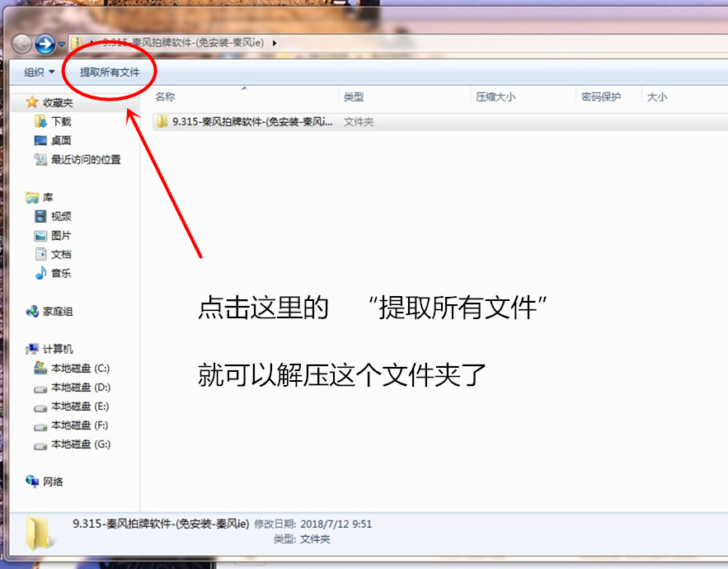Screen dimensions: 728x569
Task: Select 收藏夹 star icon in sidebar
Action: (32, 102)
